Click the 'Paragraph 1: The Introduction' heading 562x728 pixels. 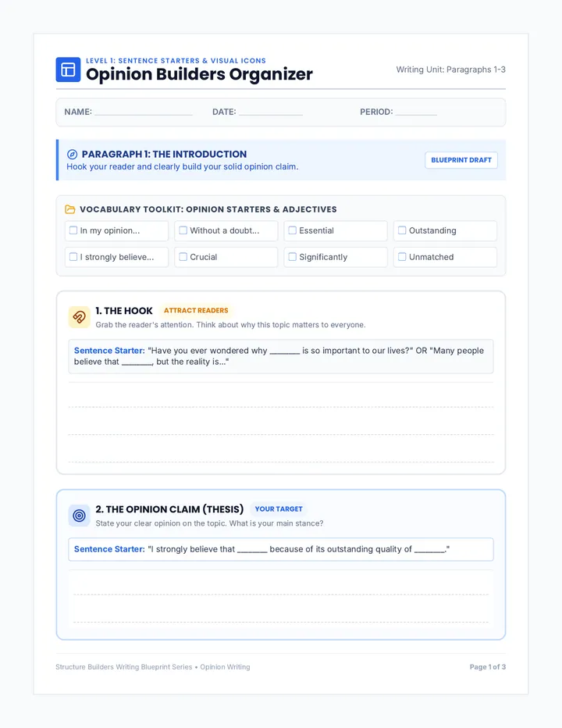click(x=164, y=154)
